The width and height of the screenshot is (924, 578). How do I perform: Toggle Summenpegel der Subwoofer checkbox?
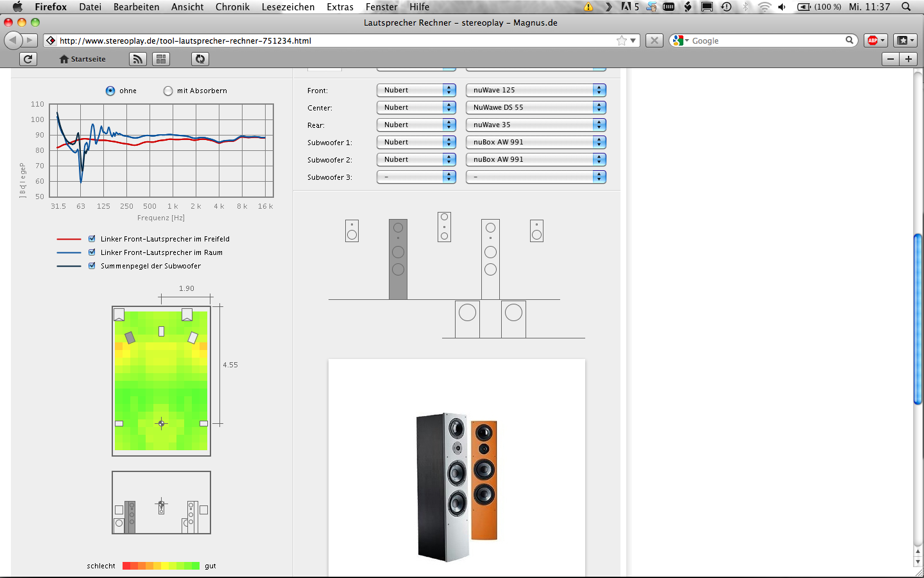tap(92, 265)
